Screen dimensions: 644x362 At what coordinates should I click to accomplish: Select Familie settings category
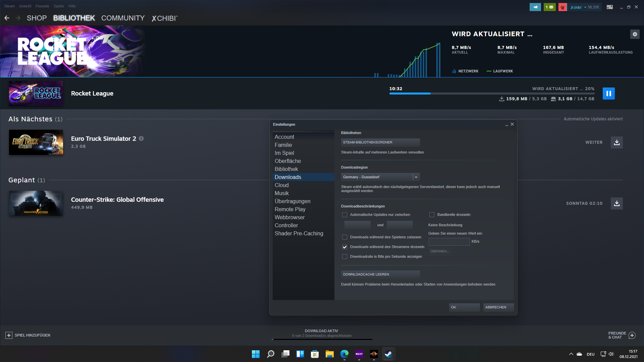click(x=304, y=145)
